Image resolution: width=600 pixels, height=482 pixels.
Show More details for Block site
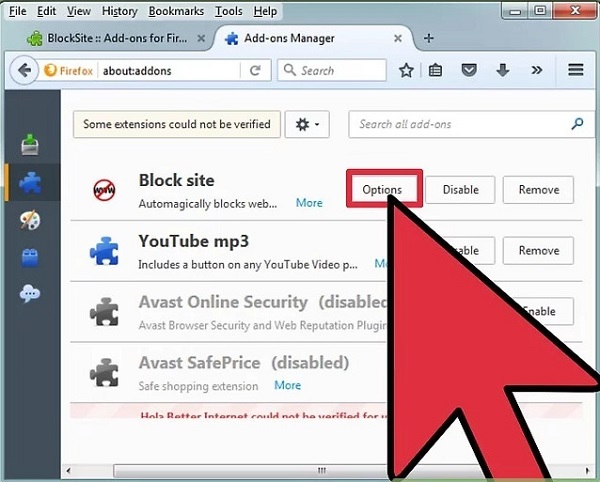[x=309, y=203]
